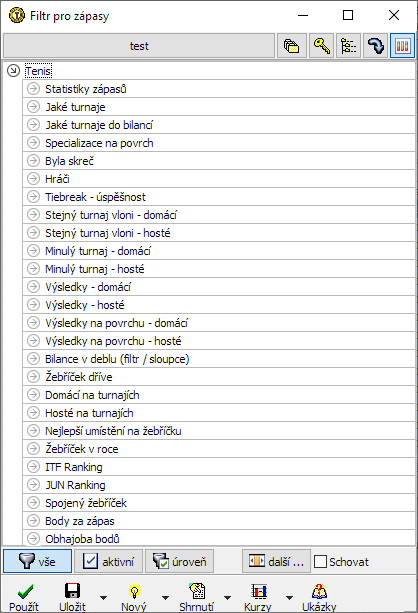Click the curved blue arrow icon
Viewport: 418px width, 613px height.
coord(375,46)
